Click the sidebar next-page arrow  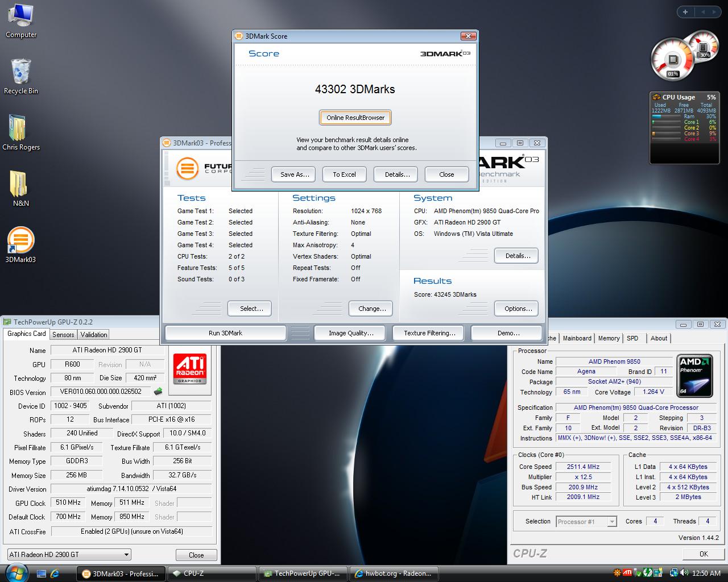click(715, 11)
